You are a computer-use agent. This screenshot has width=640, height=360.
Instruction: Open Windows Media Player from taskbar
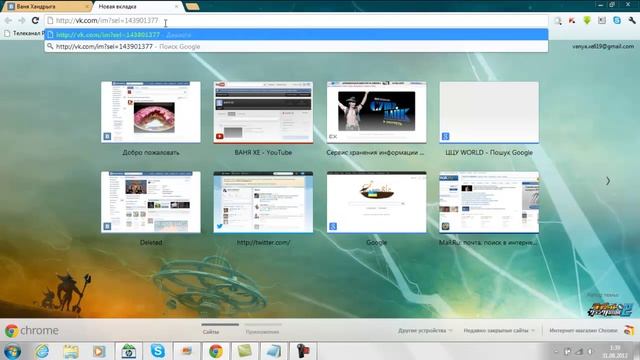point(99,351)
